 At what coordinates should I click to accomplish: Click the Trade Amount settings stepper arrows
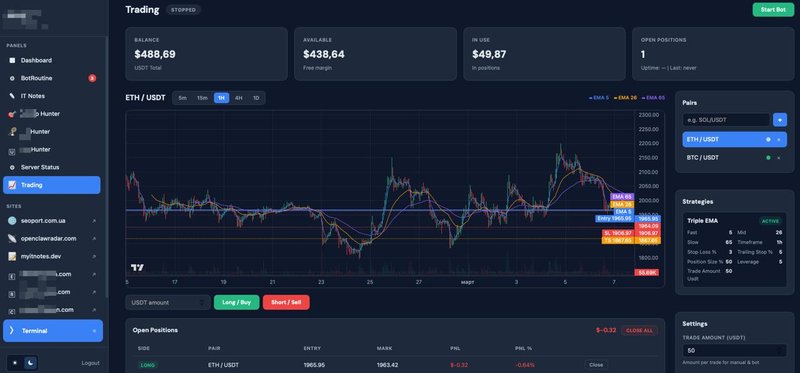pos(779,351)
